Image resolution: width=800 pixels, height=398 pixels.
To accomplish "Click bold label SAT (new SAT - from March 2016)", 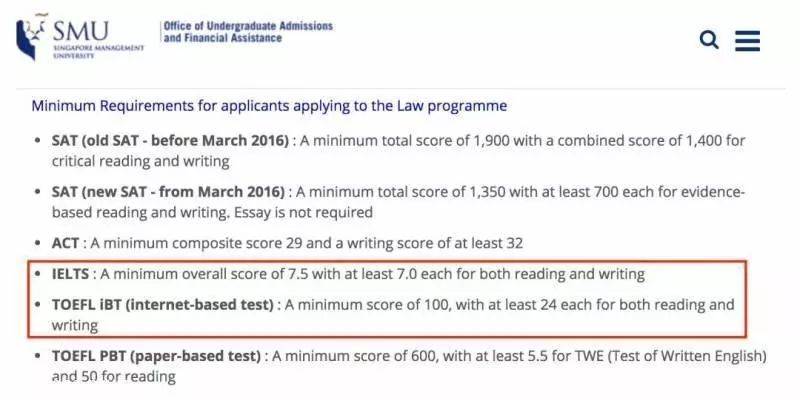I will click(x=168, y=192).
